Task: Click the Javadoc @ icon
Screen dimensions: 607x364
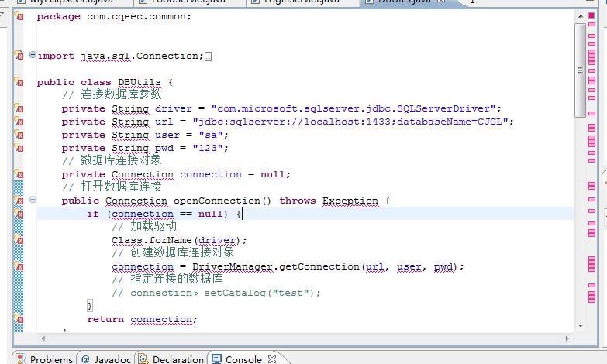Action: [85, 359]
